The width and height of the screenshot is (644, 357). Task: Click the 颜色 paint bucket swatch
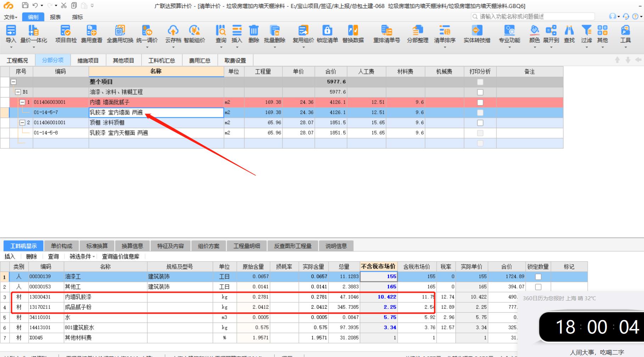534,31
